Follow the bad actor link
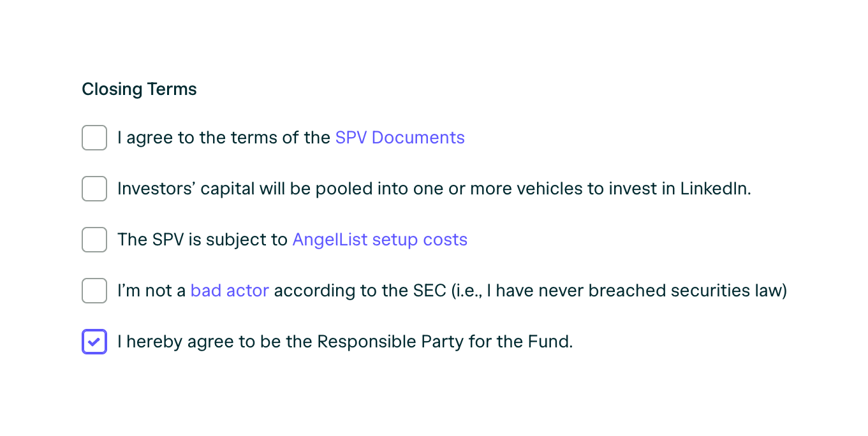 pyautogui.click(x=230, y=291)
